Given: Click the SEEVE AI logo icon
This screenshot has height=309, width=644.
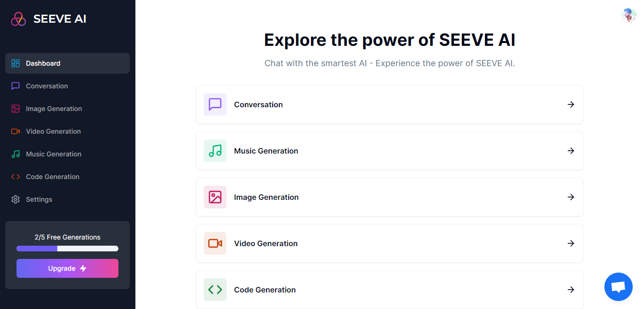Looking at the screenshot, I should (x=18, y=18).
